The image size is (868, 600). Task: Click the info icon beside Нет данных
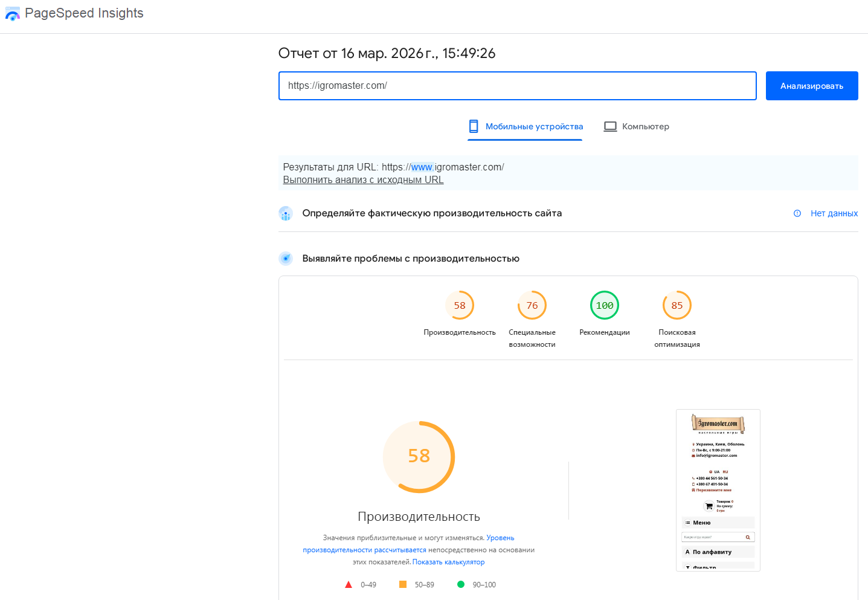point(797,213)
